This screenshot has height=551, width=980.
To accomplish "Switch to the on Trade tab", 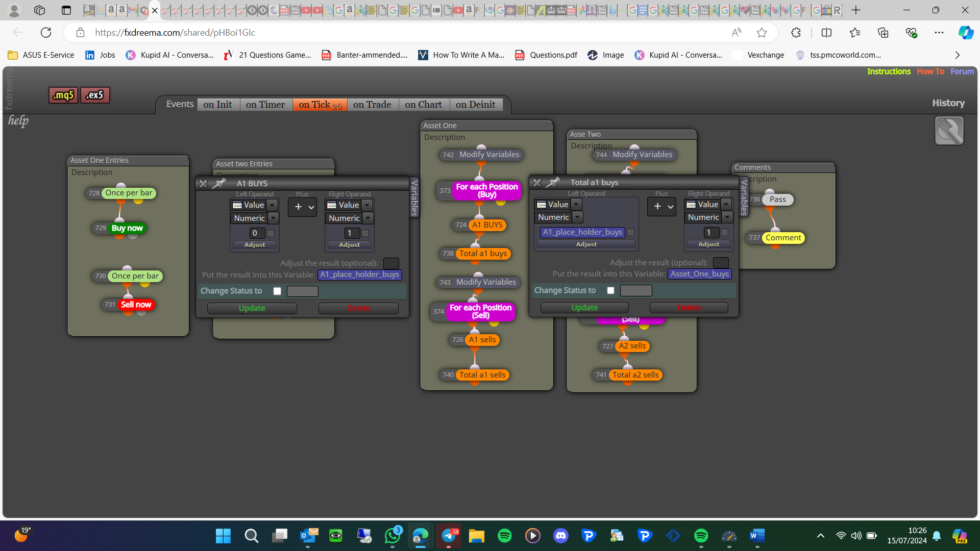I will pyautogui.click(x=372, y=105).
